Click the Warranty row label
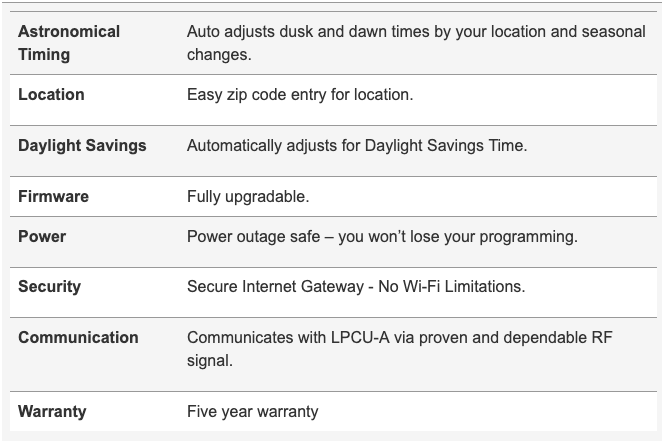Image resolution: width=662 pixels, height=441 pixels. tap(52, 411)
